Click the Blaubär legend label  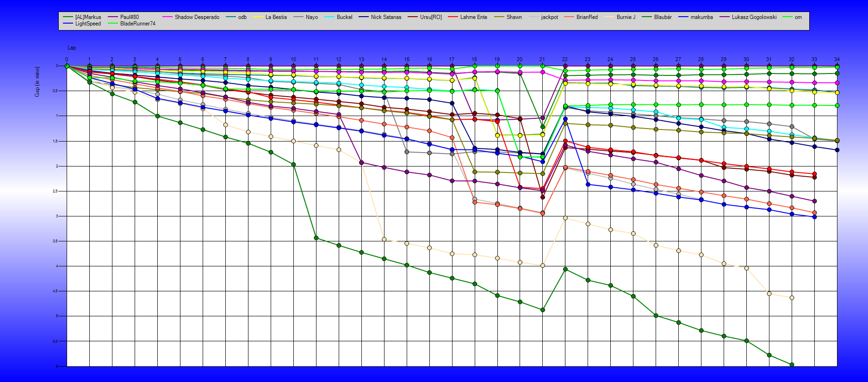[x=663, y=17]
